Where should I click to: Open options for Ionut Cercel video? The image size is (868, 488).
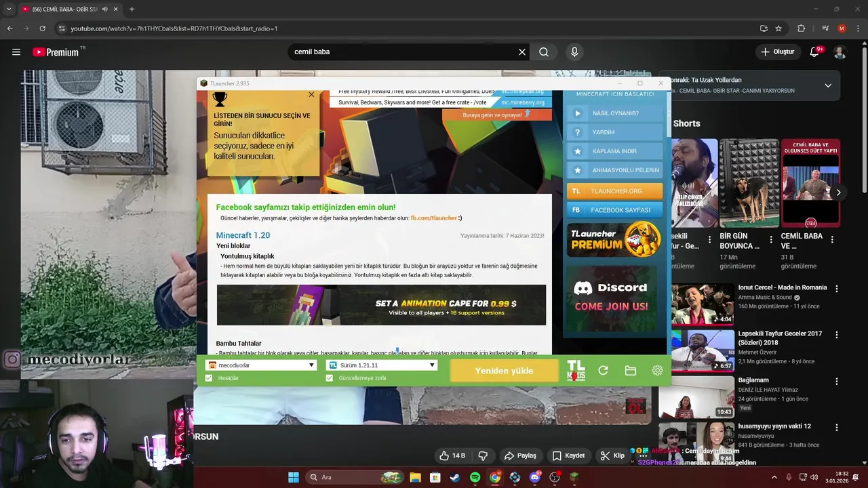point(837,289)
